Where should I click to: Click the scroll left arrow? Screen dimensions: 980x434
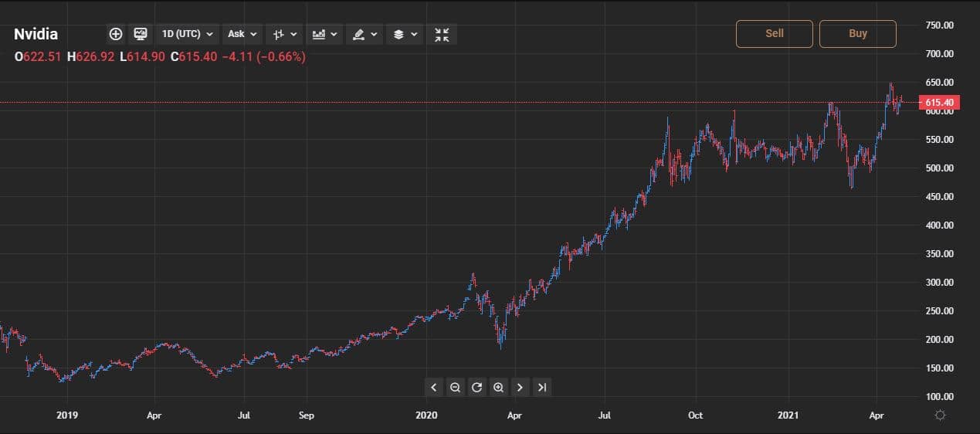[x=433, y=388]
